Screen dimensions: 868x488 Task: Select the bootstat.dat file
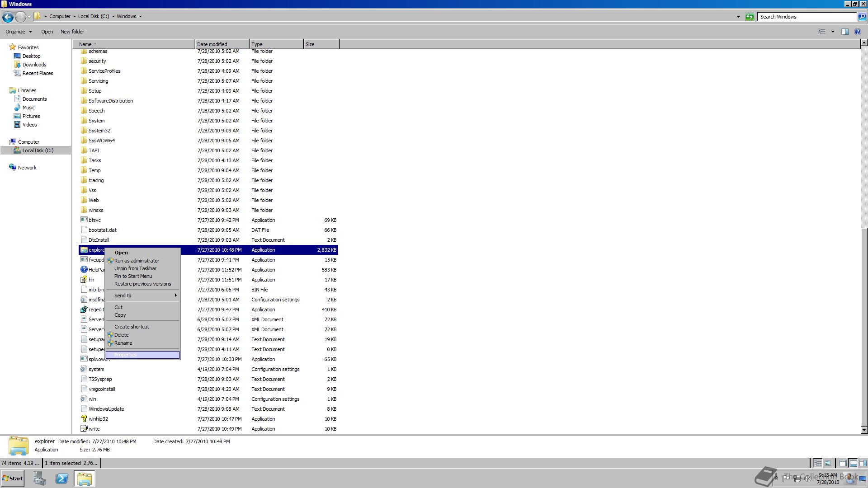[x=103, y=230]
